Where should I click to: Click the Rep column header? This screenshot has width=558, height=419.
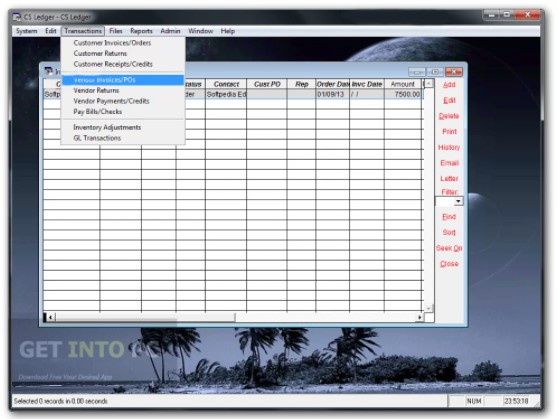tap(301, 84)
